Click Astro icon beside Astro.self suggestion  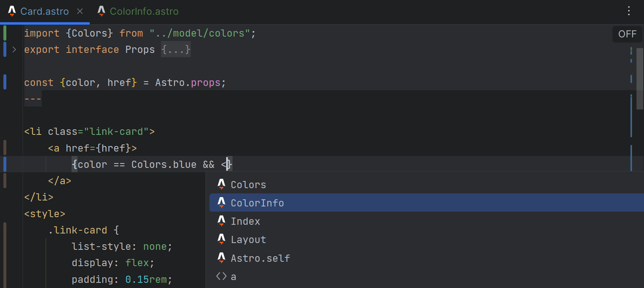[x=221, y=258]
